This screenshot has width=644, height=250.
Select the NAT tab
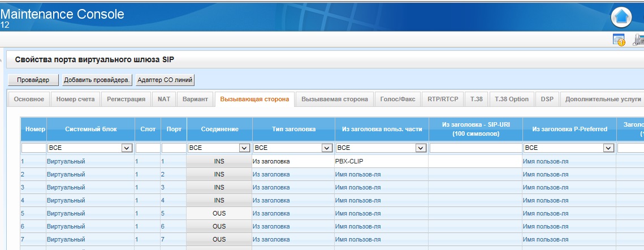tap(164, 99)
